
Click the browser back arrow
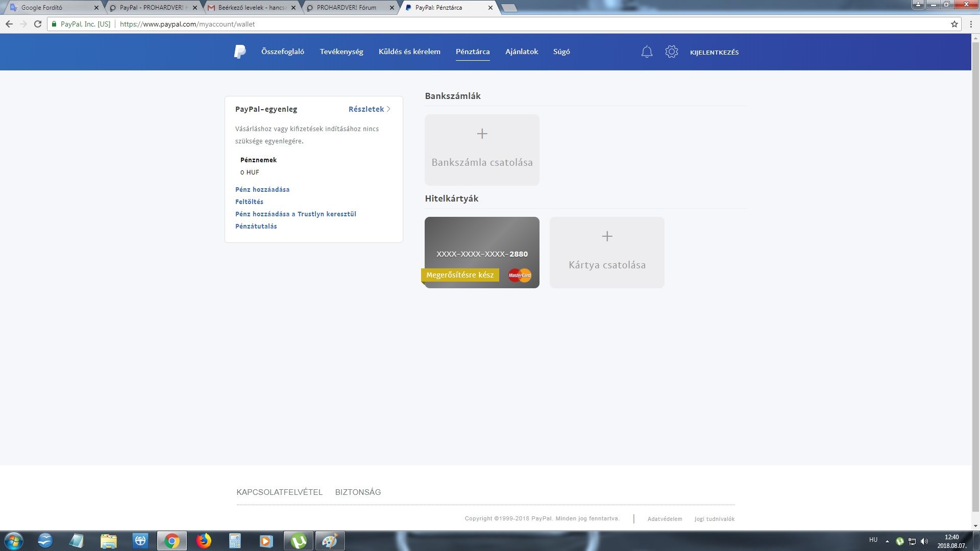[9, 24]
